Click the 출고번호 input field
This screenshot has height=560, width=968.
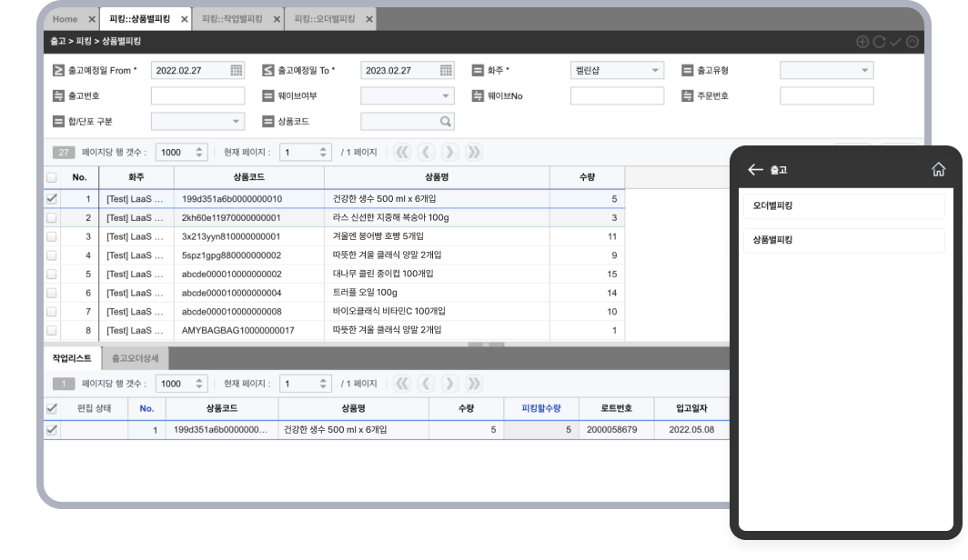(197, 95)
